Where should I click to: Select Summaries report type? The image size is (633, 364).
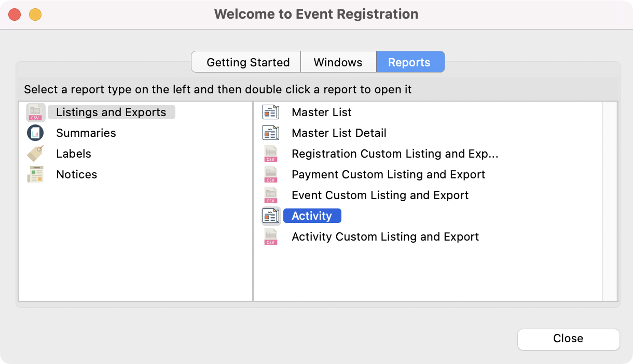pyautogui.click(x=86, y=133)
